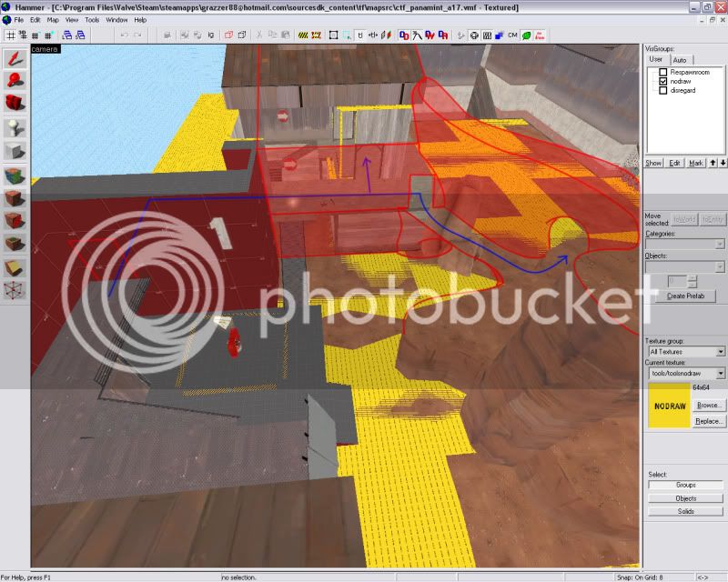728x582 pixels.
Task: Select the Clipping tool
Action: pos(15,267)
